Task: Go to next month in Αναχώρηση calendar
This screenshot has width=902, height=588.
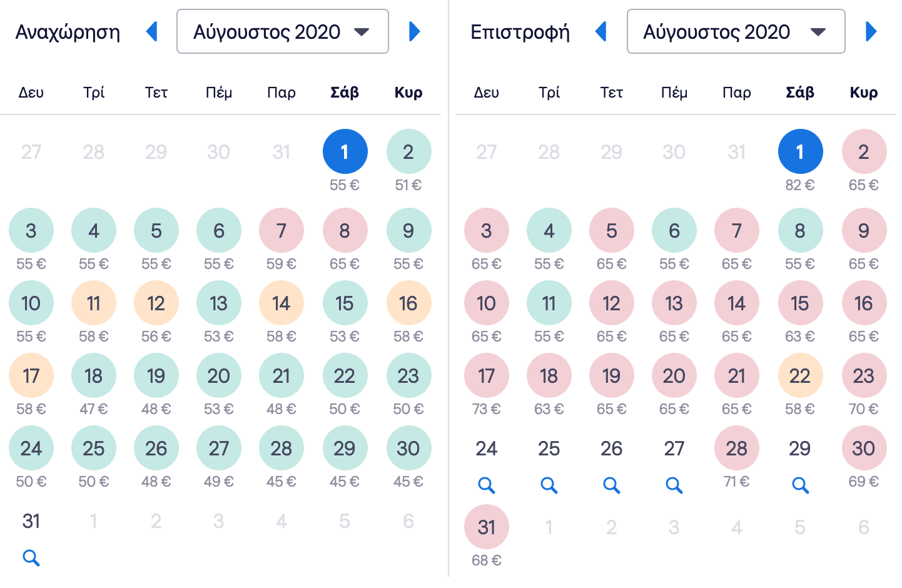Action: tap(414, 31)
